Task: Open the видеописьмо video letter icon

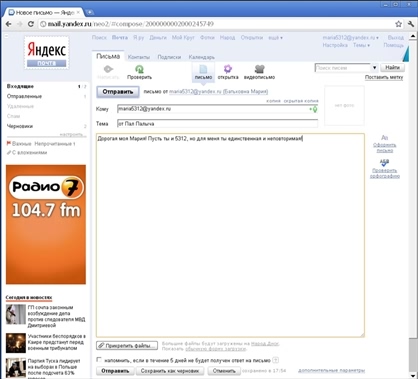Action: [259, 69]
